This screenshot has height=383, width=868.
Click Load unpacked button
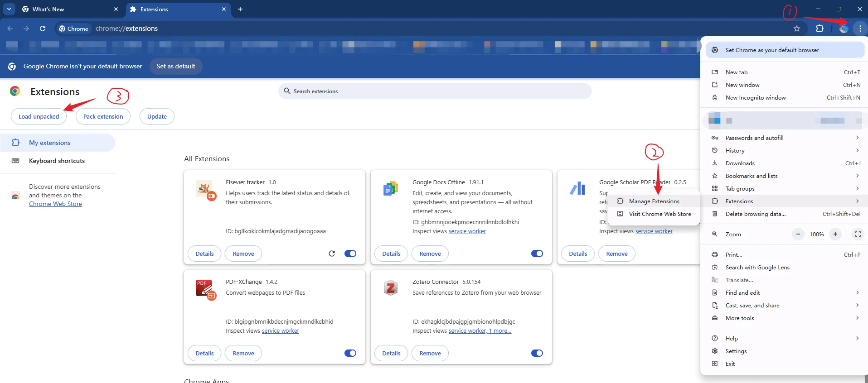(39, 116)
